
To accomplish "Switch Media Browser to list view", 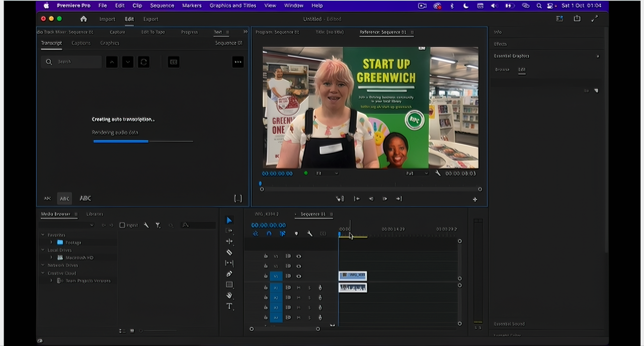I will coord(122,331).
